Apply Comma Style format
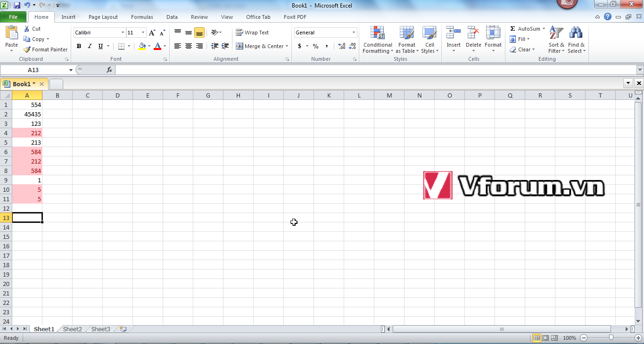 coord(327,46)
